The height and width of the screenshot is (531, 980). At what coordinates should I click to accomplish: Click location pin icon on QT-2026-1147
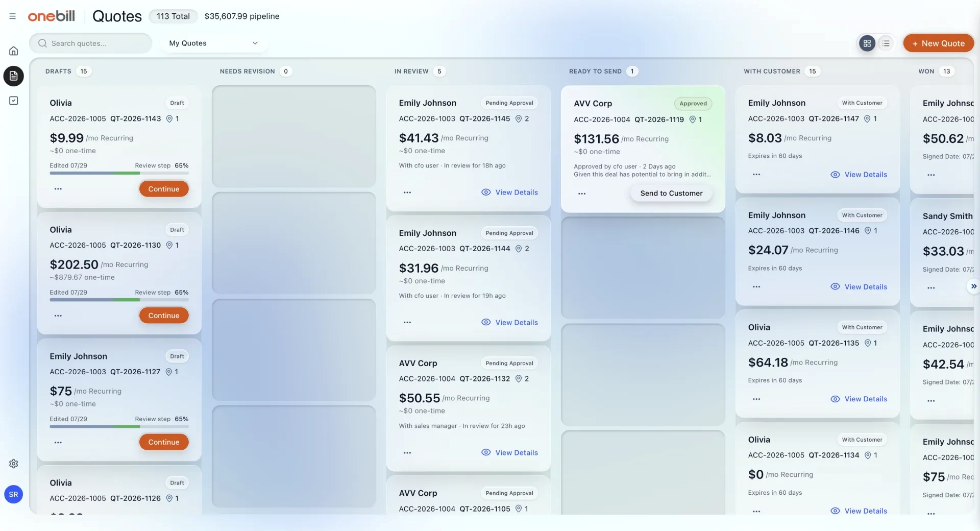click(x=867, y=119)
